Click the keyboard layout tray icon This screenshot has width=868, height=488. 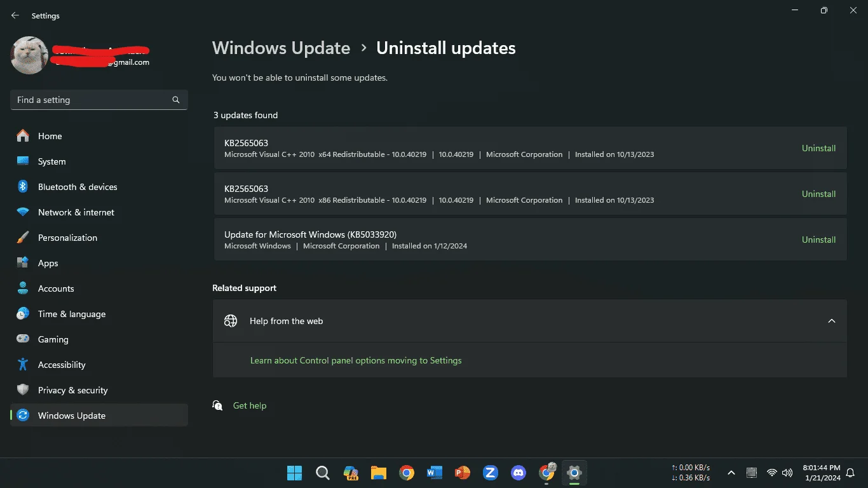click(x=752, y=473)
